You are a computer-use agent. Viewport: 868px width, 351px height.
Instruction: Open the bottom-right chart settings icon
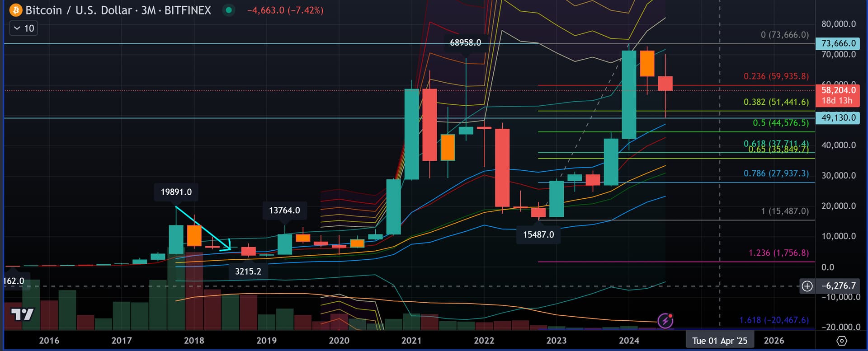point(841,341)
